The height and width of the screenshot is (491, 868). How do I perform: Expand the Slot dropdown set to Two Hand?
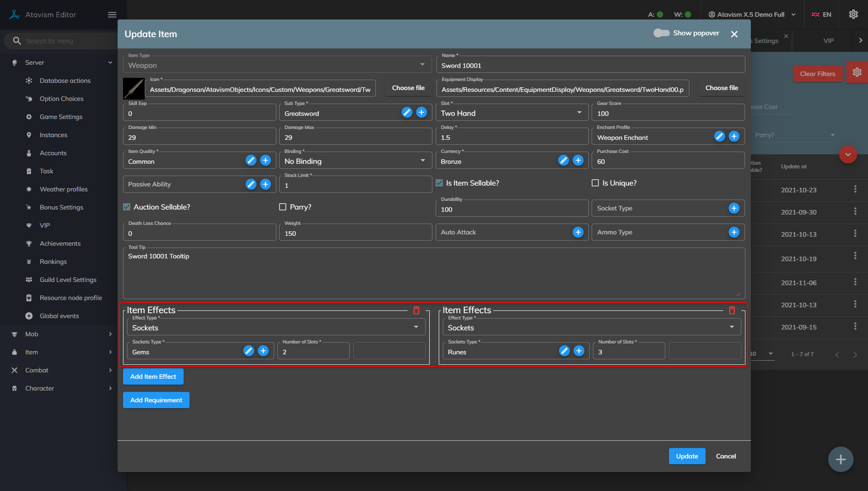[511, 113]
